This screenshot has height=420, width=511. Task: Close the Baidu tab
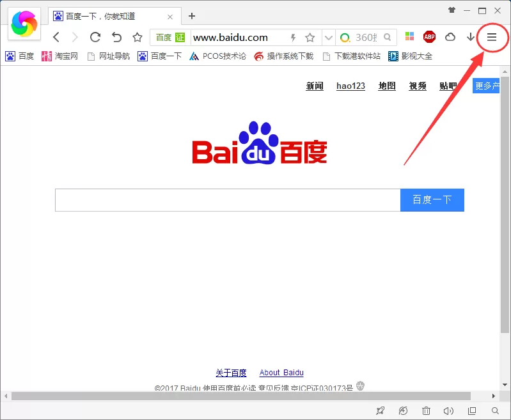169,17
